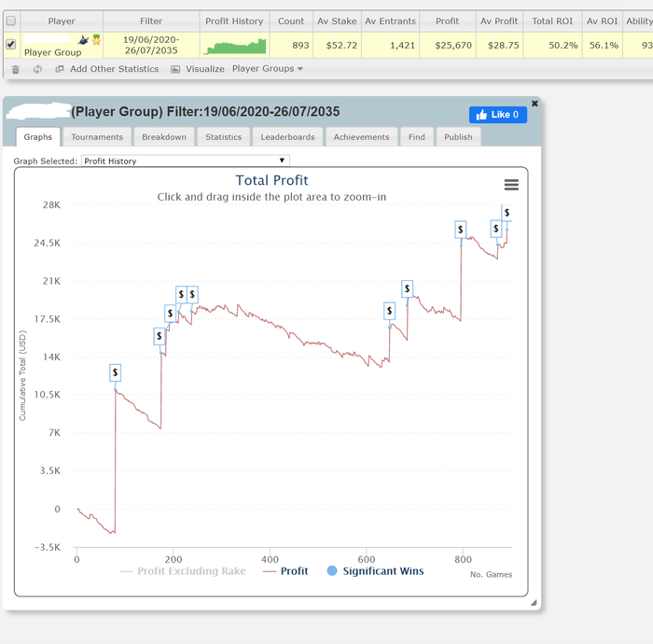Click the Visualize link
This screenshot has width=653, height=644.
(205, 69)
